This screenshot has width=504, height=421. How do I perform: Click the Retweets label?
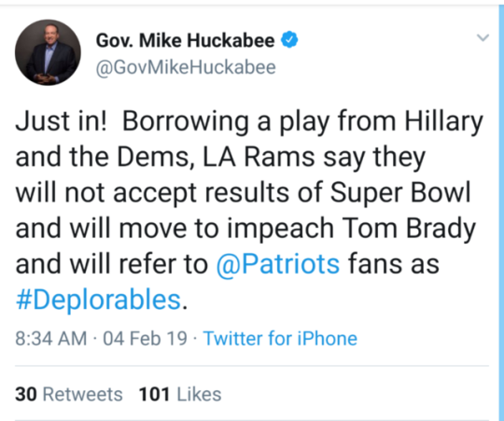(x=83, y=394)
